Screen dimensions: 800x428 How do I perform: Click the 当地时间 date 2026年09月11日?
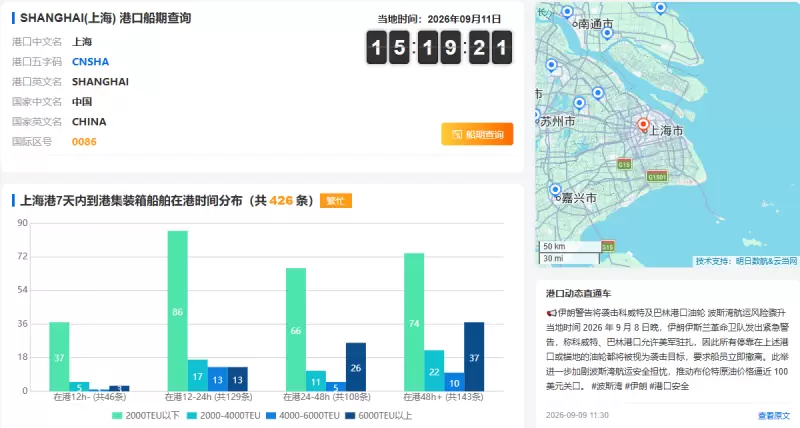point(464,19)
